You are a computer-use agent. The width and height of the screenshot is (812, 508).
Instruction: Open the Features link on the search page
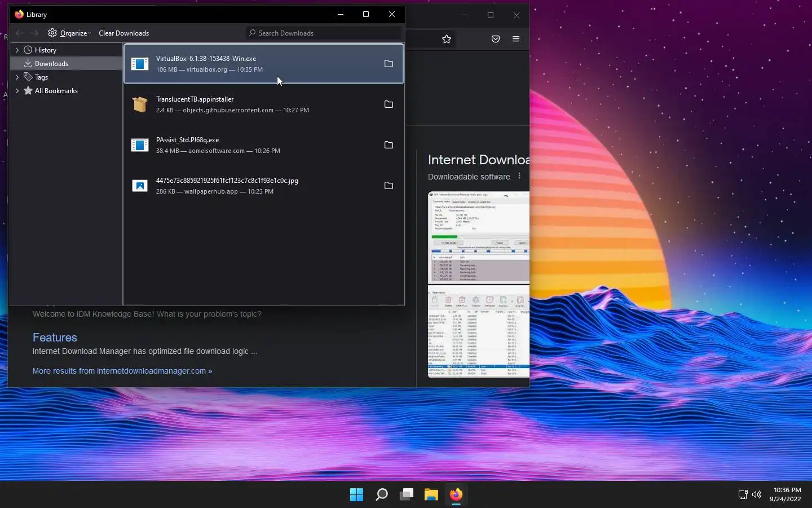click(55, 338)
